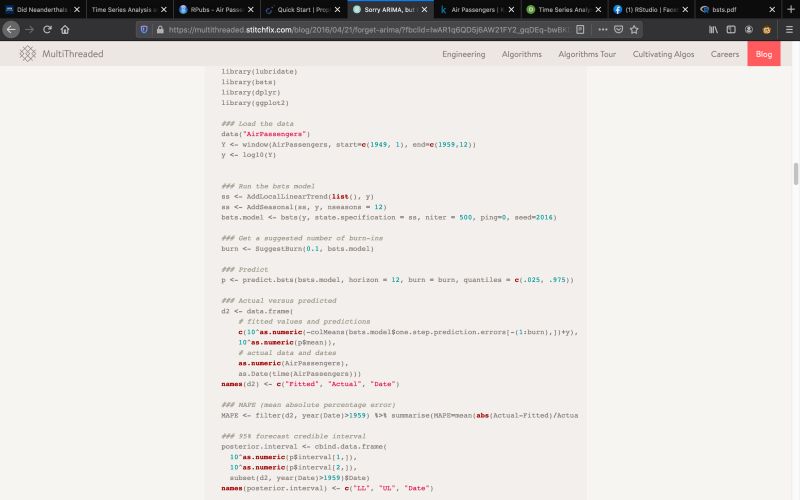Click the MultiThreaded site title

click(72, 54)
